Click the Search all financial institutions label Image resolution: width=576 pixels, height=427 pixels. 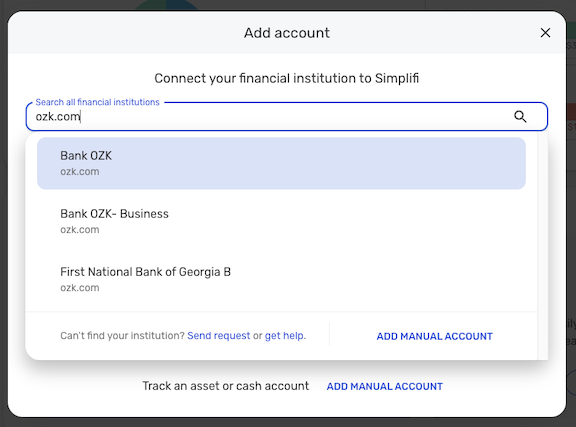[97, 102]
